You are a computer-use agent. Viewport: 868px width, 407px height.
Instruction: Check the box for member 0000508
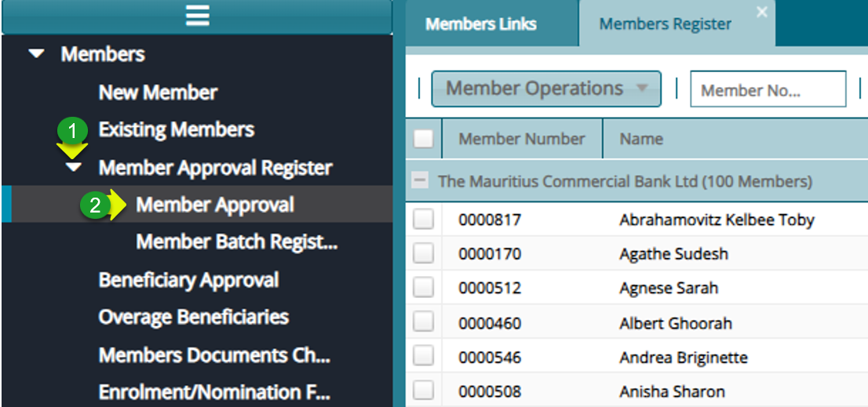click(x=424, y=391)
